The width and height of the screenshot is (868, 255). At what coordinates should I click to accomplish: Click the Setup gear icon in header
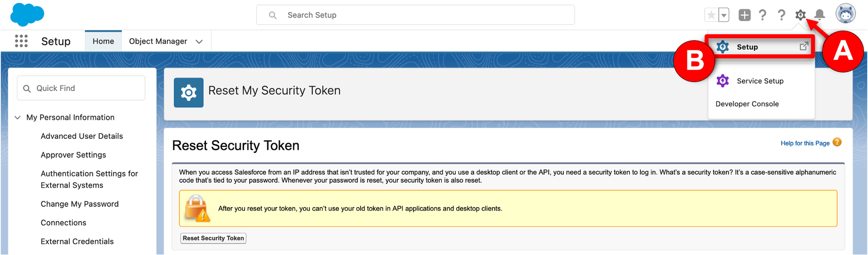click(x=800, y=15)
